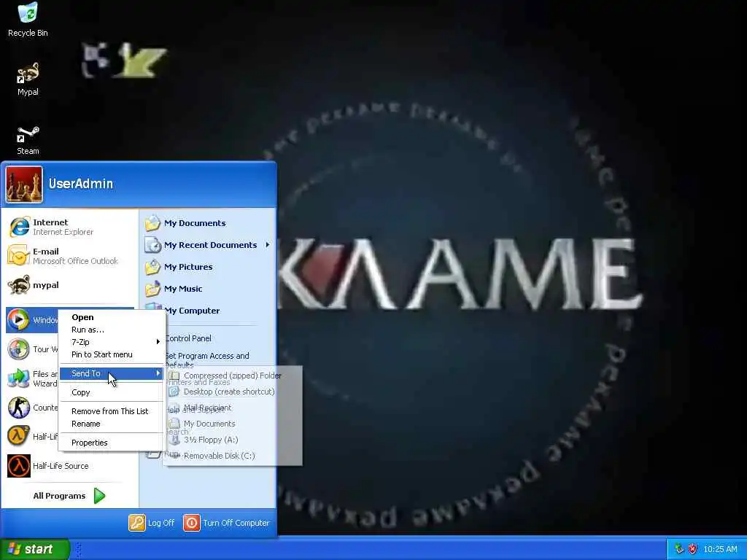Click the red security shield tray icon
Viewport: 747px width, 560px height.
coord(692,549)
